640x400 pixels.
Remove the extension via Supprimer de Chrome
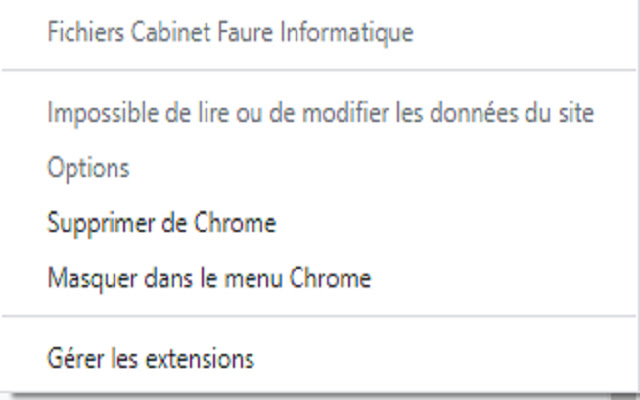click(161, 222)
